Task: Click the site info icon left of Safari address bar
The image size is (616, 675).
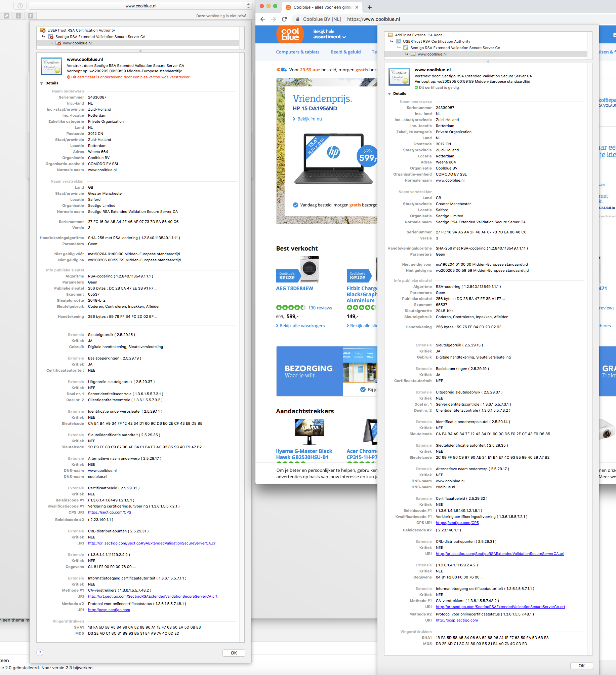Action: click(x=20, y=6)
